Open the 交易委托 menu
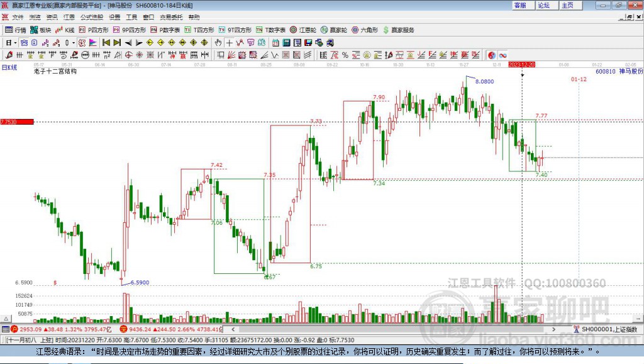The width and height of the screenshot is (644, 364). click(x=171, y=17)
